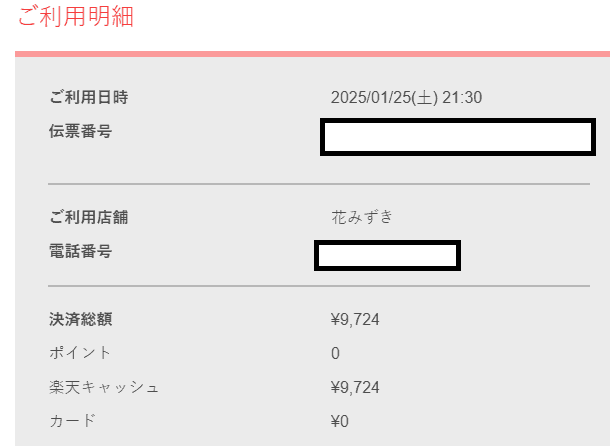Select the 楽天キャッシュ label
The width and height of the screenshot is (610, 446).
tap(104, 387)
